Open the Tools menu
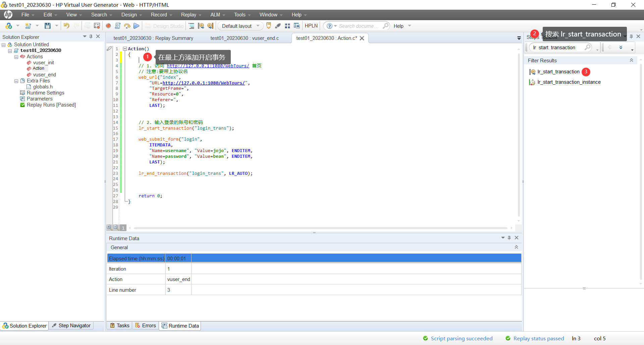The image size is (644, 345). pos(242,15)
